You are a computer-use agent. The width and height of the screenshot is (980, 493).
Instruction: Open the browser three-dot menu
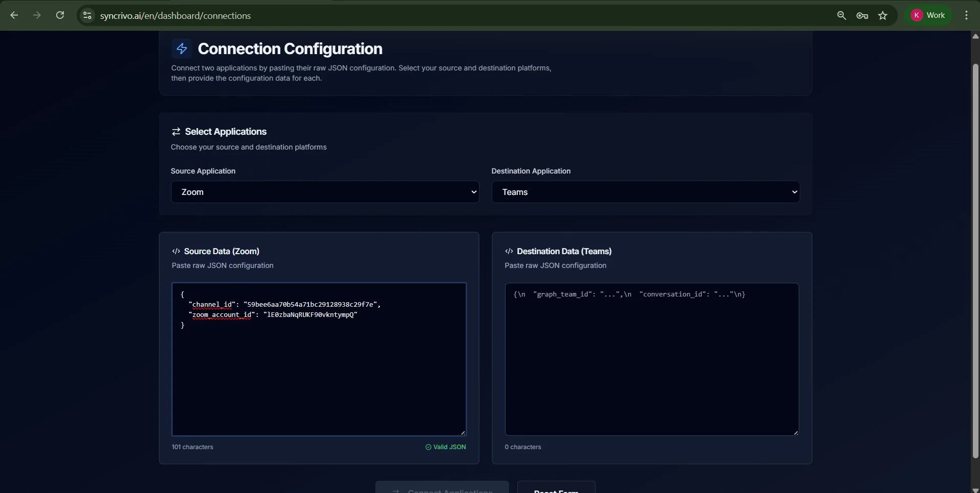[x=966, y=15]
